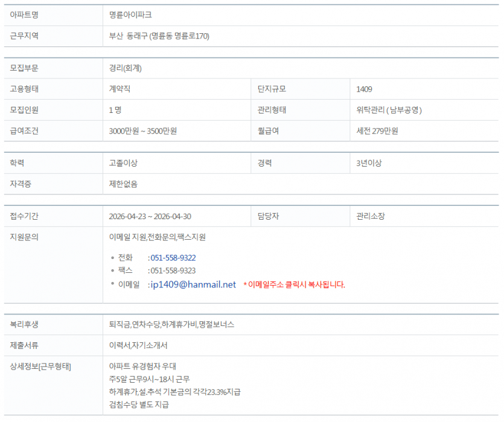Screen dimensions: 504x422
Task: Select contact person 관리소장
Action: pos(370,216)
